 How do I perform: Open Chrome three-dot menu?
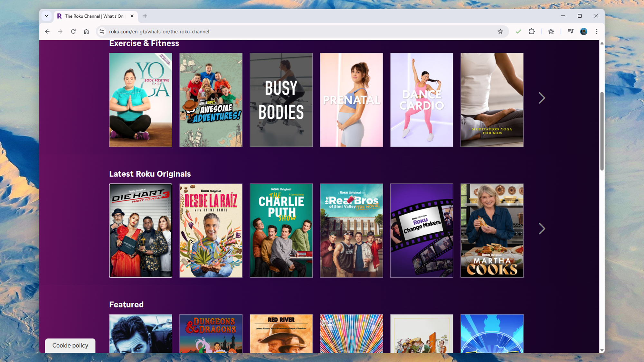tap(597, 32)
